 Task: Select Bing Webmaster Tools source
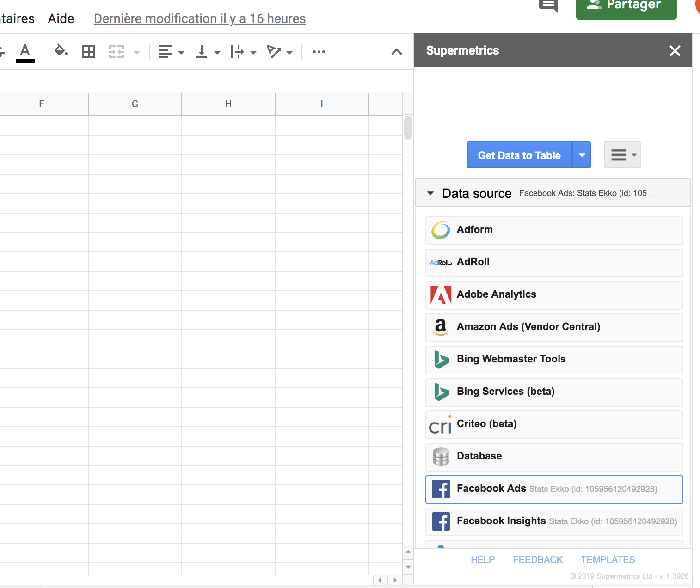pyautogui.click(x=554, y=360)
